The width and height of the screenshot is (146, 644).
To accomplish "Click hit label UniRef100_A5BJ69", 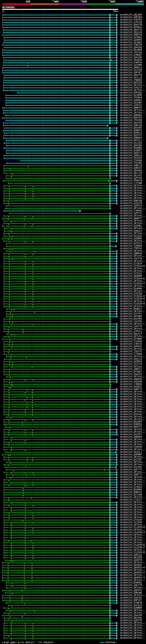I will [x=131, y=125].
